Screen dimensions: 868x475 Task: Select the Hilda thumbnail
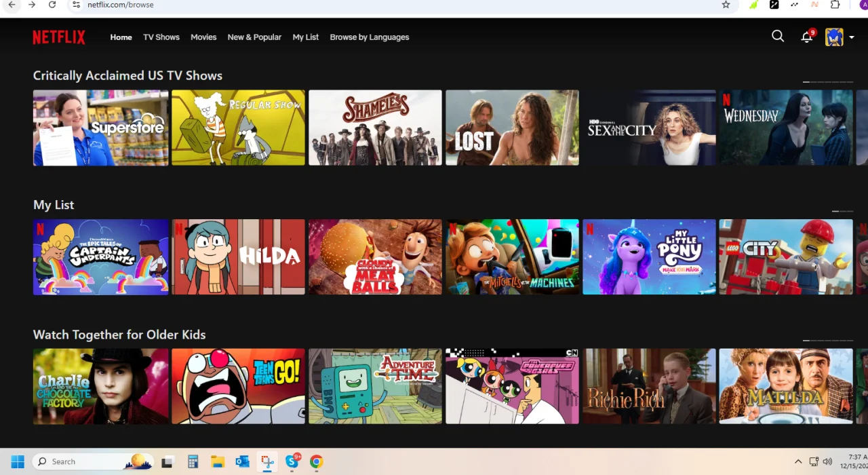(x=238, y=257)
